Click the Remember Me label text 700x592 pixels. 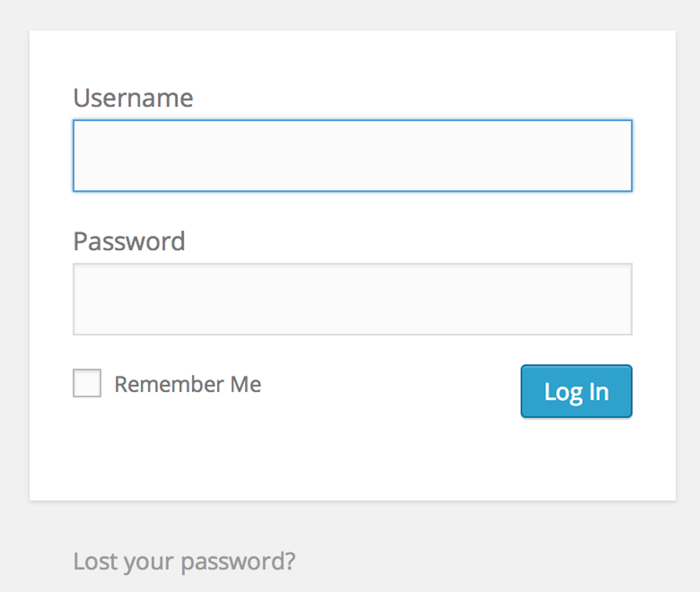point(188,384)
